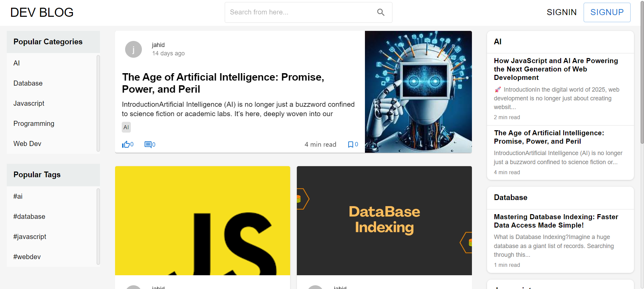Viewport: 644px width, 289px height.
Task: Filter by the #webdev tag
Action: pyautogui.click(x=27, y=257)
